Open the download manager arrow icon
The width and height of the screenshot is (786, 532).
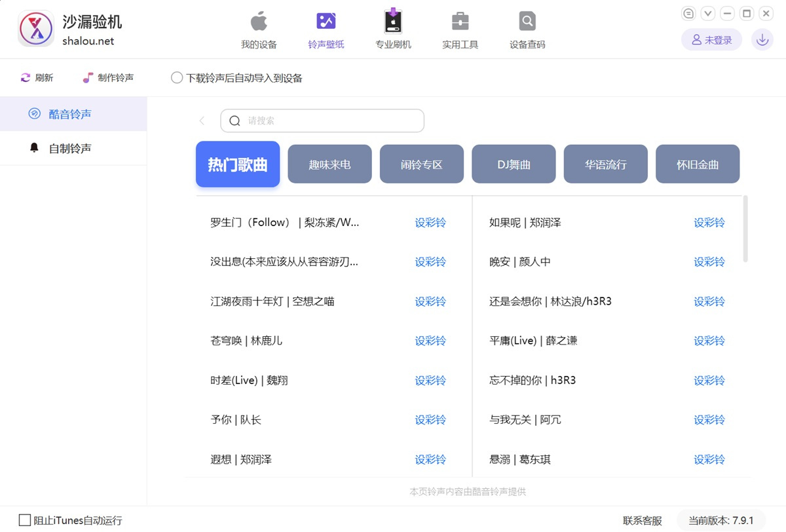762,40
